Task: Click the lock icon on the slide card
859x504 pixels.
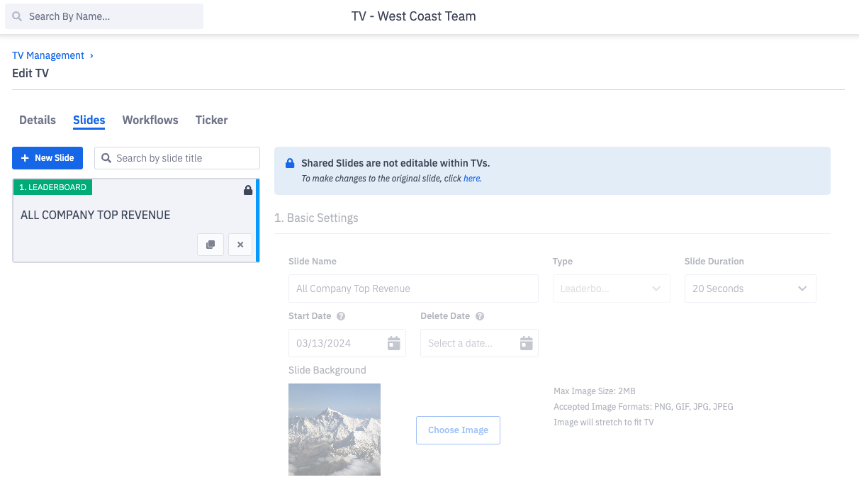Action: (248, 190)
